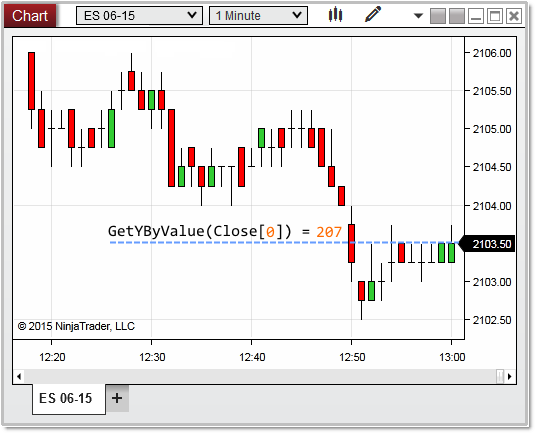Expand the 1 Minute interval dropdown
Image resolution: width=535 pixels, height=433 pixels.
coord(258,16)
